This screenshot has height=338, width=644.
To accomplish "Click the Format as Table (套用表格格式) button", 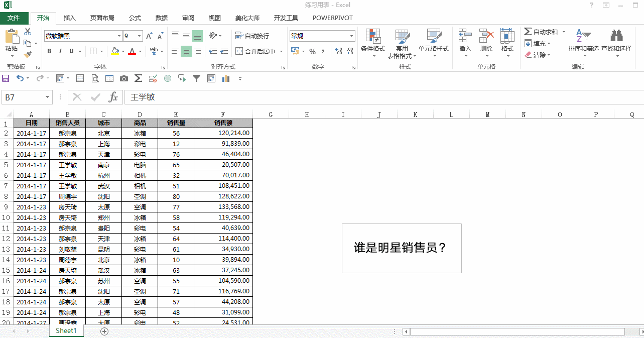I will click(x=402, y=43).
